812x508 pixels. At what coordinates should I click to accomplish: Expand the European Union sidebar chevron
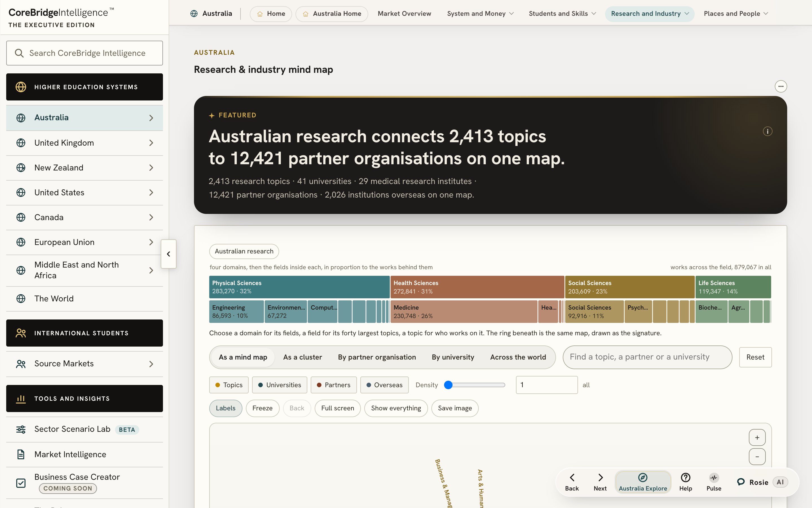151,242
